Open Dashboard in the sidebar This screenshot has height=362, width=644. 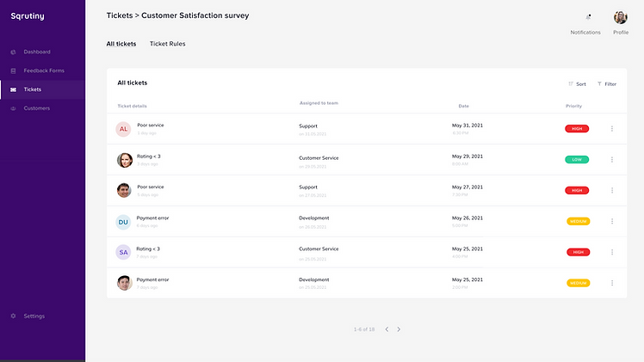coord(37,52)
